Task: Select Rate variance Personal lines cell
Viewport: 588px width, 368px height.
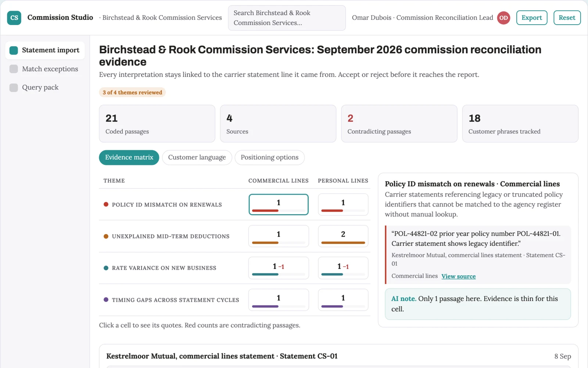Action: 343,268
